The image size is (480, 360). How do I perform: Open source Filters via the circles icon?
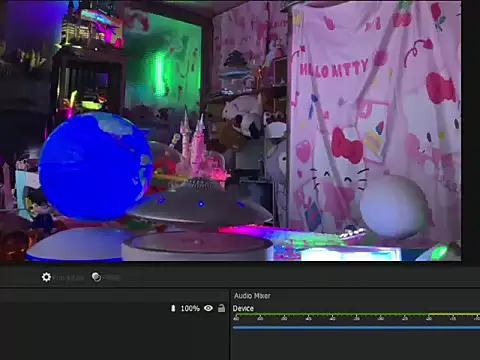click(96, 277)
